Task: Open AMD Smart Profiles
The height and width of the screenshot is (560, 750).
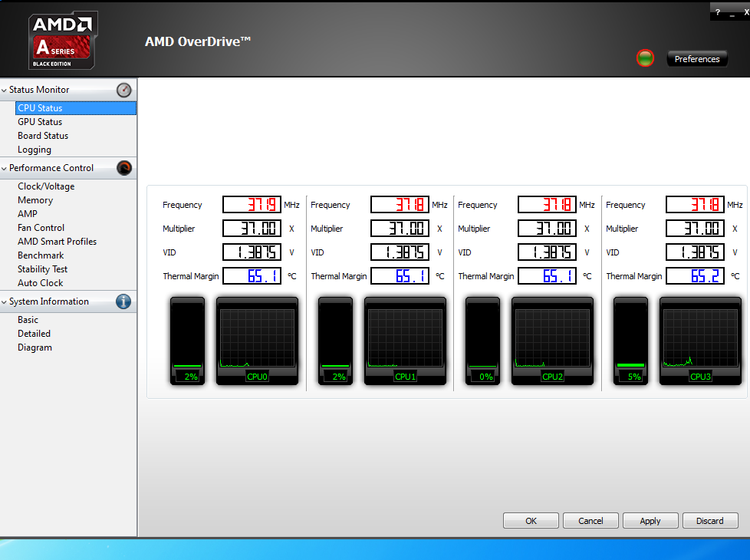Action: [57, 242]
